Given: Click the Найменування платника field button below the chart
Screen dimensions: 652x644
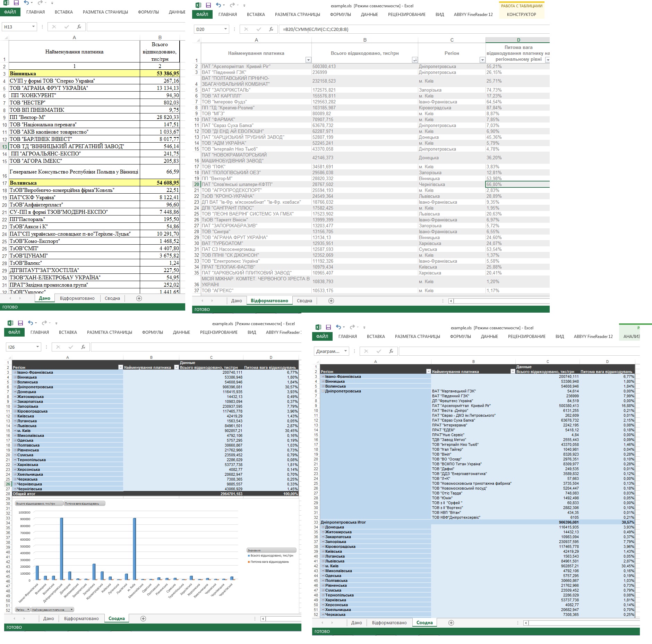Looking at the screenshot, I should [x=52, y=610].
